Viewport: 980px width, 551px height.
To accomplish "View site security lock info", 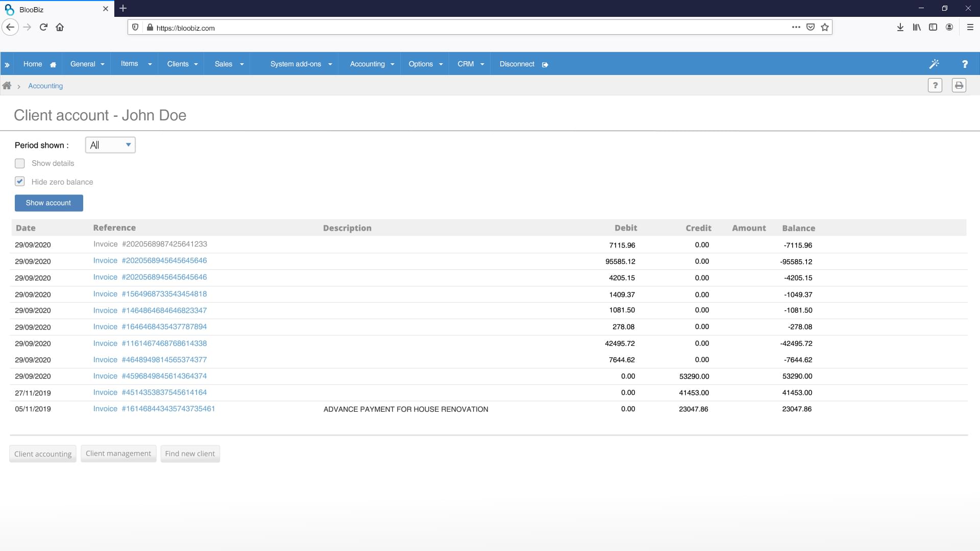I will tap(150, 28).
